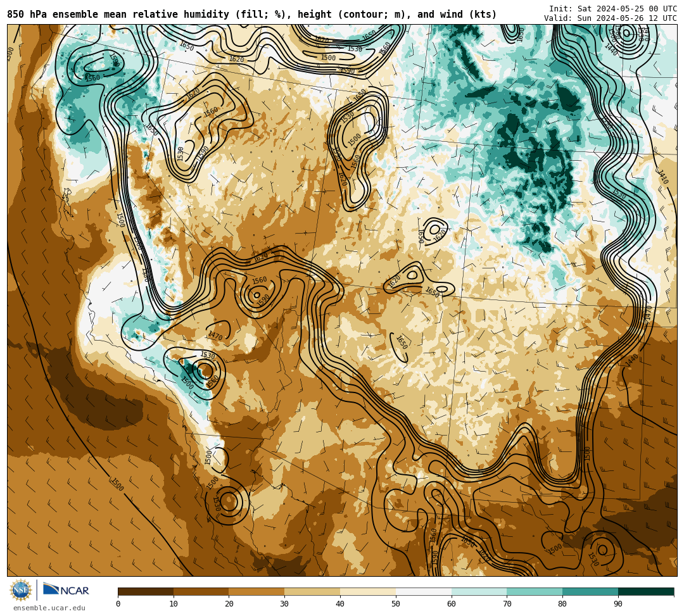Image resolution: width=684 pixels, height=616 pixels.
Task: Click the Valid time label
Action: pyautogui.click(x=611, y=18)
